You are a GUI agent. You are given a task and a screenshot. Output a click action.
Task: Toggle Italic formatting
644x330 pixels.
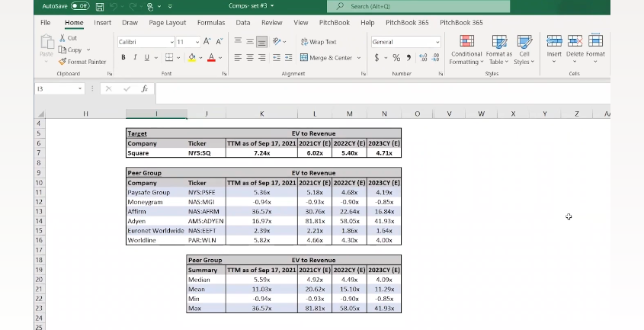(x=135, y=57)
